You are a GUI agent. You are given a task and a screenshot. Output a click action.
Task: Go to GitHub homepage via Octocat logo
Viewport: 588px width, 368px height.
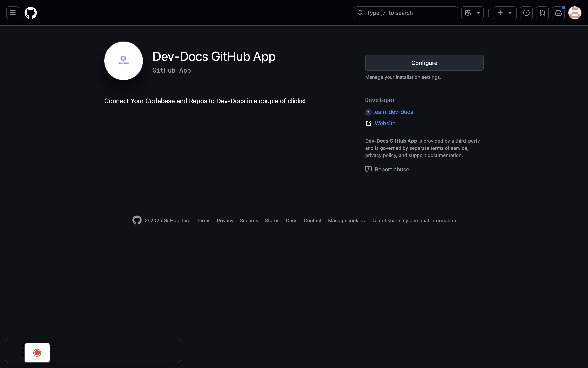(x=31, y=13)
